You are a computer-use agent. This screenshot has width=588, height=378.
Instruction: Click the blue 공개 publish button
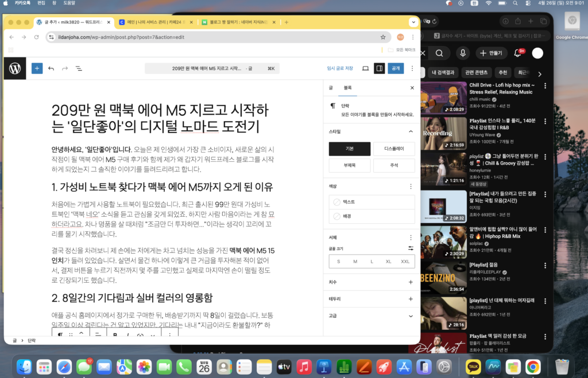(x=395, y=68)
